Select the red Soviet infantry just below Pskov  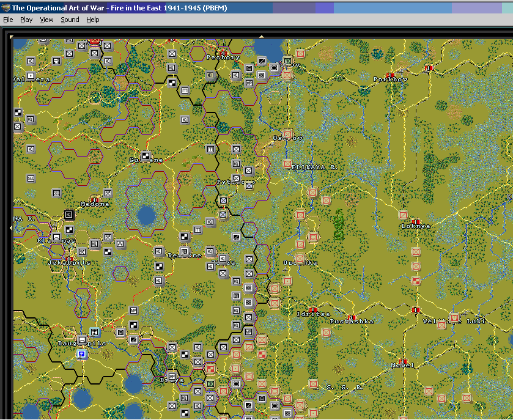click(x=287, y=75)
